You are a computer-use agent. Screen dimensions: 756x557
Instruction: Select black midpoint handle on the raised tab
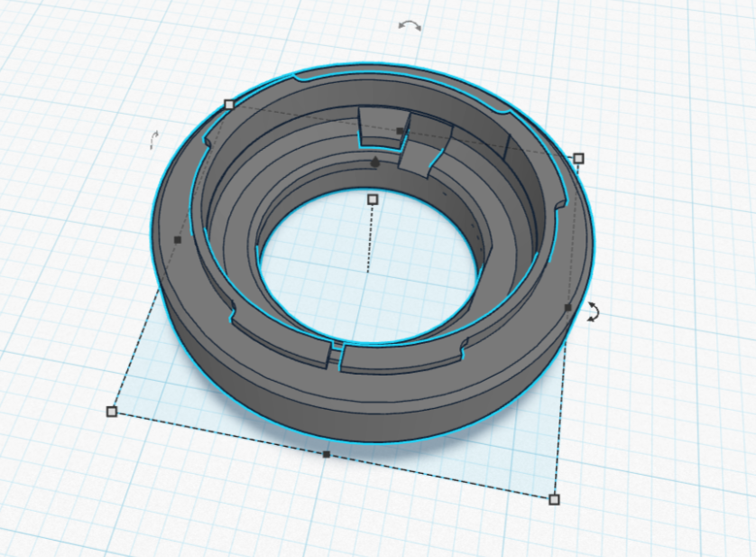pos(400,131)
